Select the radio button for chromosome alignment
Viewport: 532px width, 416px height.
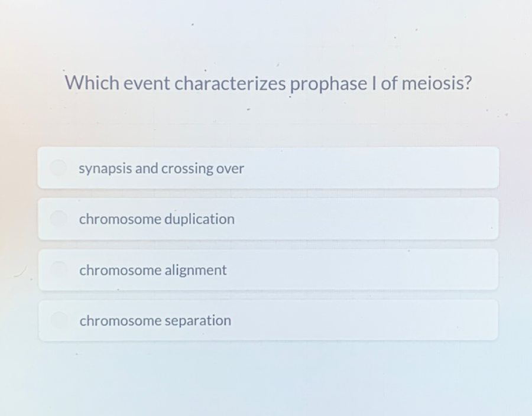pos(59,269)
